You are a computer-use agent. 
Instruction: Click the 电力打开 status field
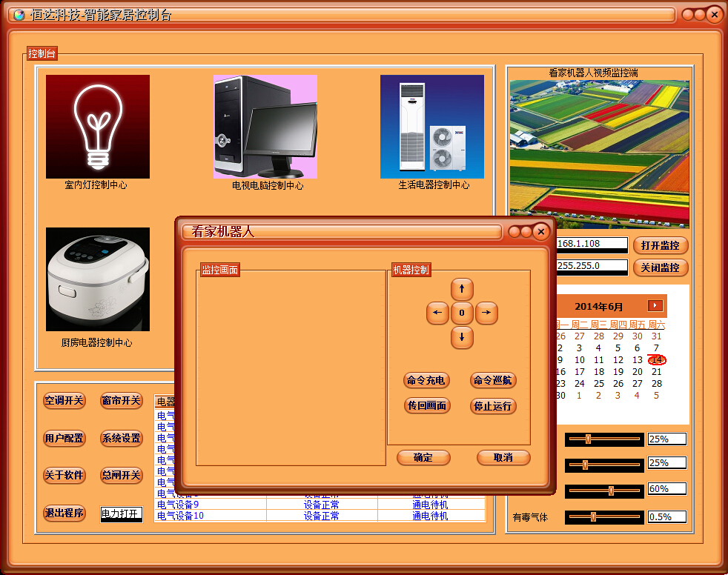[121, 514]
